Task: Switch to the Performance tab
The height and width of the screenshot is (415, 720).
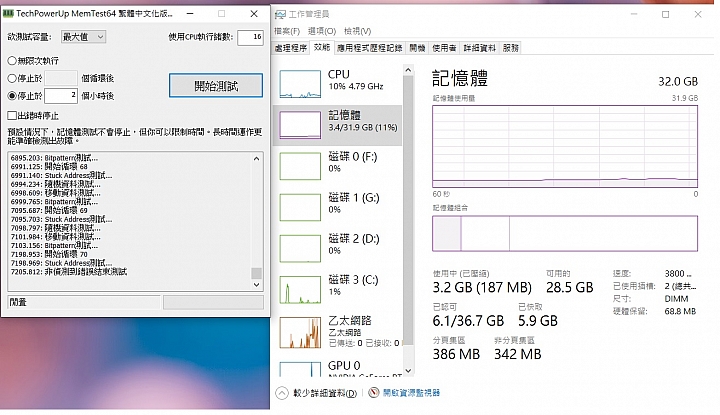Action: [322, 47]
